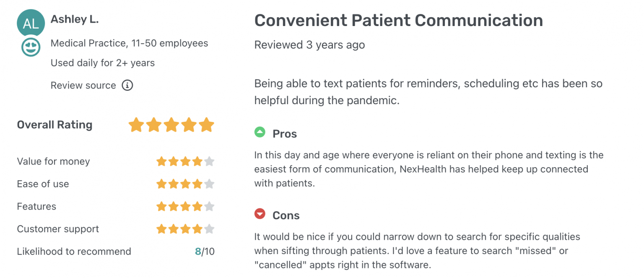Click the Medical Practice, 11-50 employees text

click(x=129, y=43)
